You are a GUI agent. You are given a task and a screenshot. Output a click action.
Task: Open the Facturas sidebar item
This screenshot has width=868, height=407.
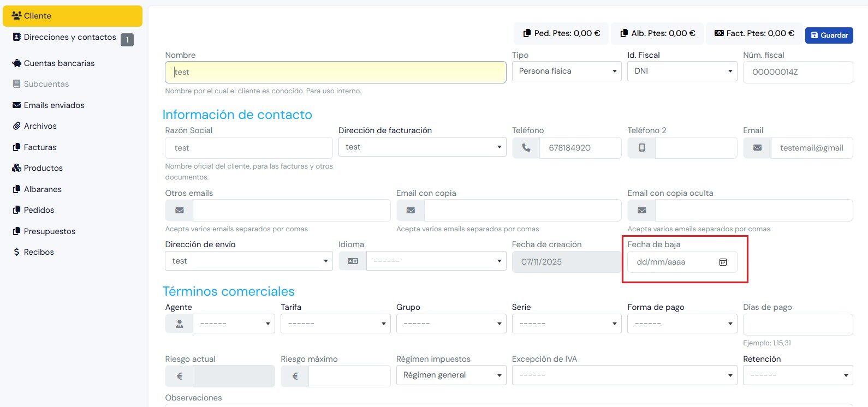pyautogui.click(x=40, y=147)
